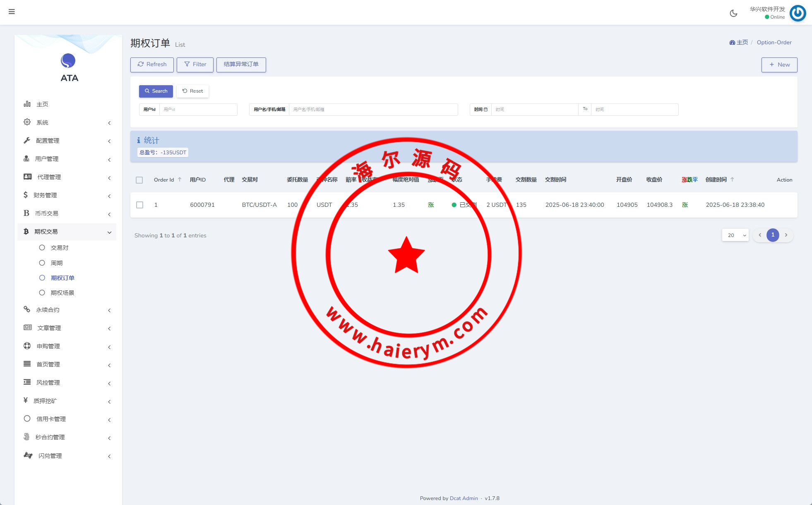Click the user avatar power icon

coord(798,13)
